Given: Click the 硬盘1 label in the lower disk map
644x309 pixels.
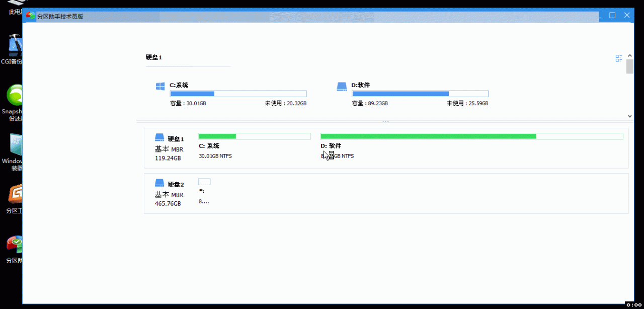Looking at the screenshot, I should click(x=176, y=139).
